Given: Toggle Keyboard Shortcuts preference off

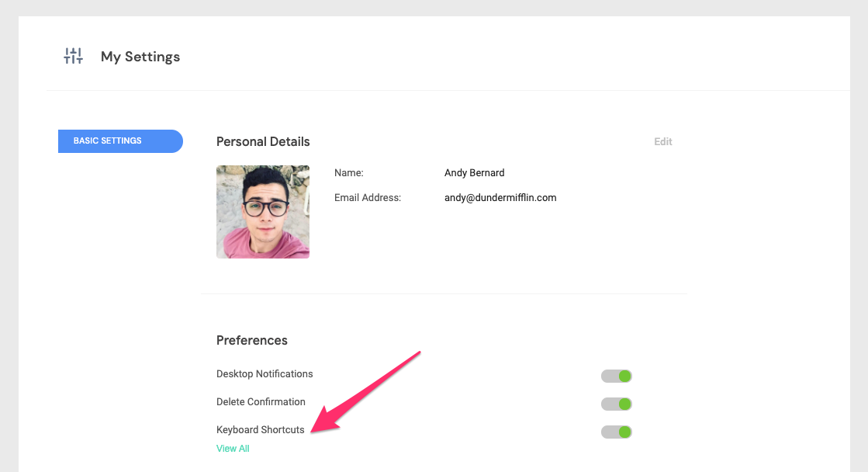Looking at the screenshot, I should 616,432.
